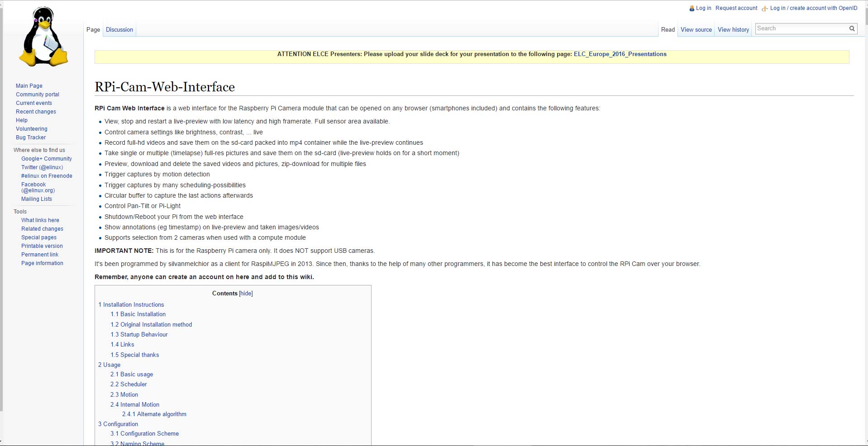The image size is (868, 446).
Task: Open the View source tab
Action: coord(696,30)
